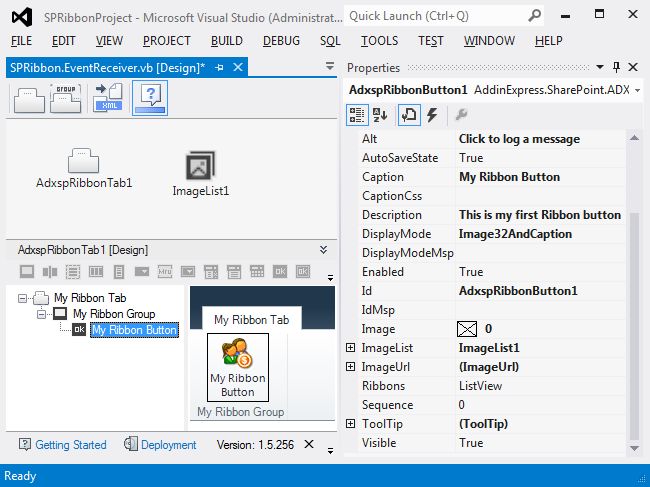The height and width of the screenshot is (487, 650).
Task: Edit the Caption value 'My Ribbon Button'
Action: click(509, 177)
